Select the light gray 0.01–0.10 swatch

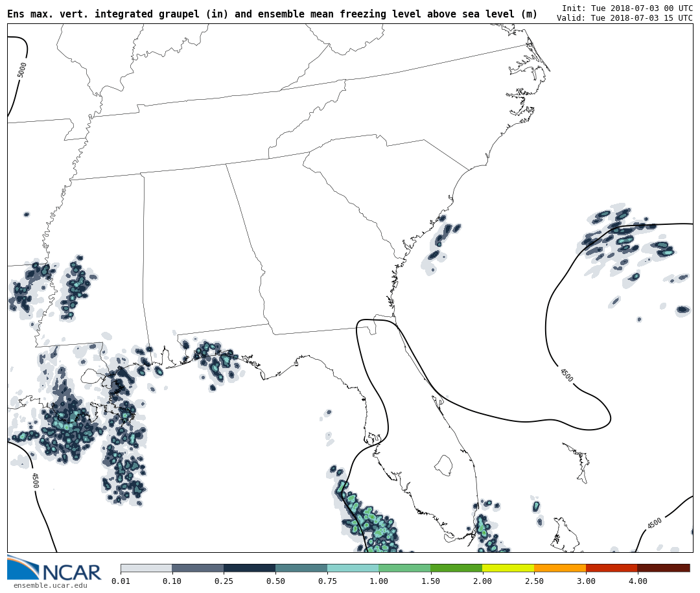pyautogui.click(x=146, y=568)
